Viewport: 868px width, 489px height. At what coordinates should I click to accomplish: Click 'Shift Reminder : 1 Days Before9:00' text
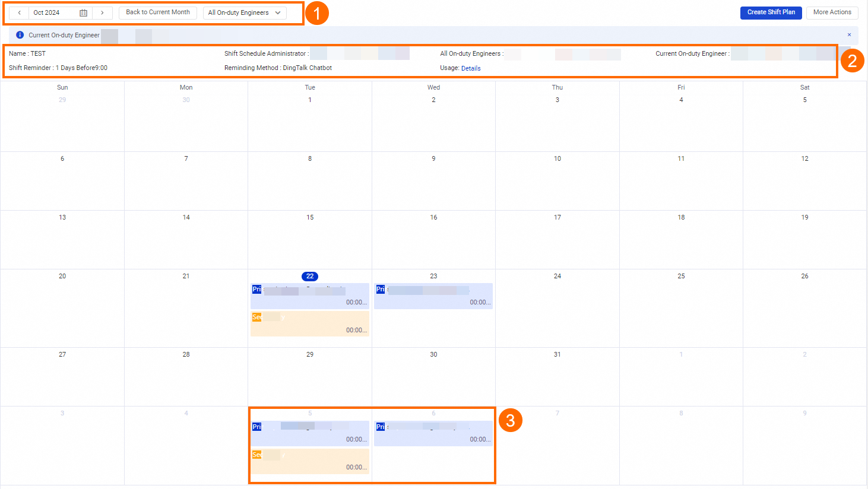point(58,68)
